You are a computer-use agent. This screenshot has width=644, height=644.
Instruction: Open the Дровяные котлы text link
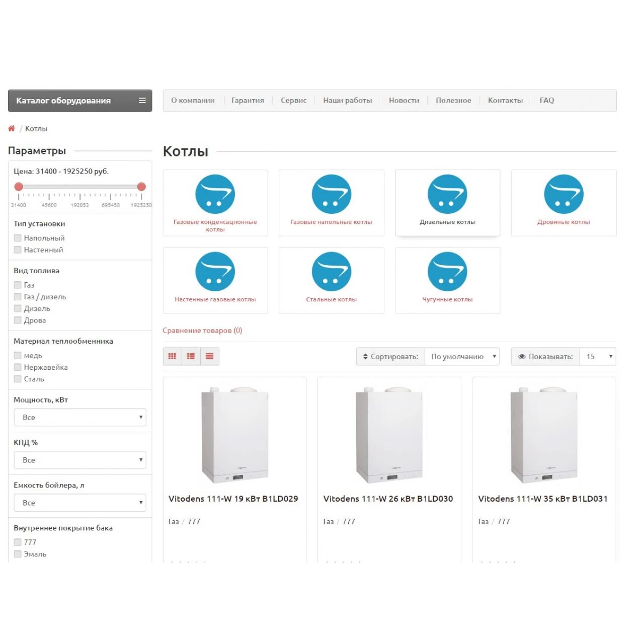[563, 222]
